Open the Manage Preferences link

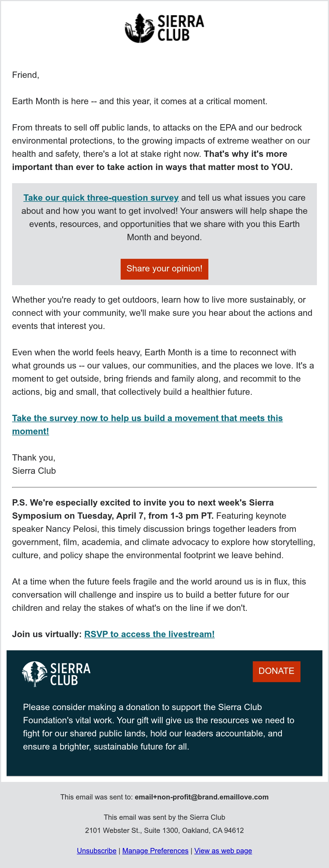point(155,851)
